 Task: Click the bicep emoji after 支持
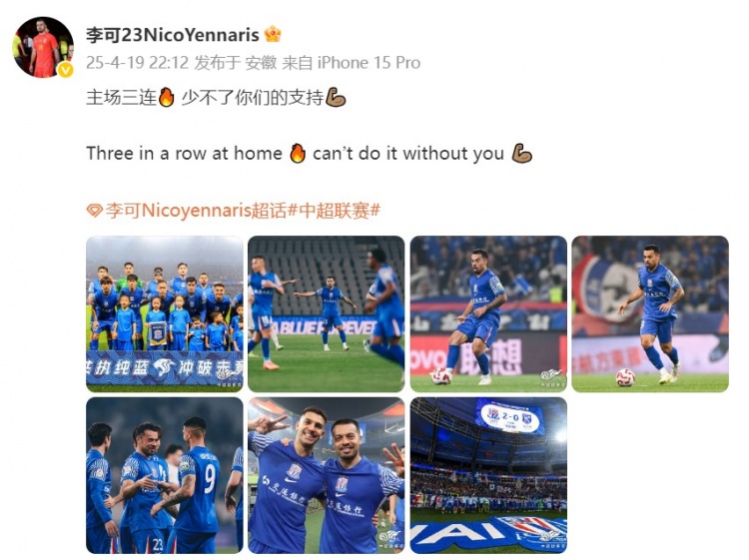click(336, 98)
